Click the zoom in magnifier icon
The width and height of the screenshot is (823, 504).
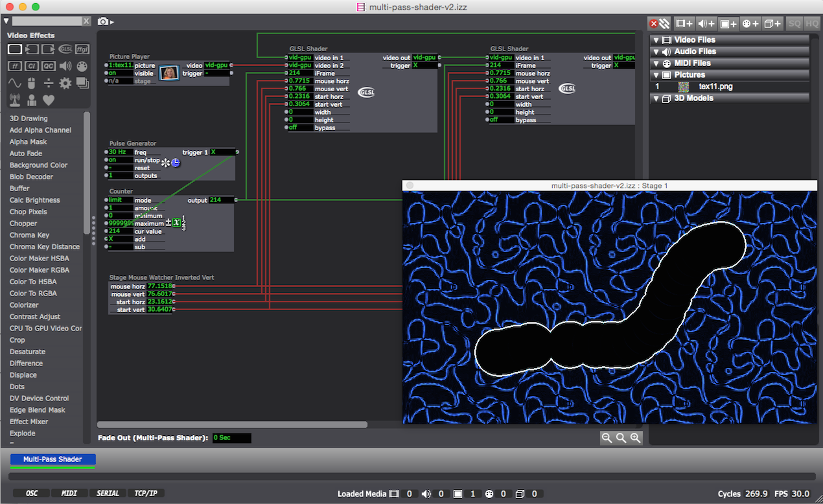[x=635, y=438]
